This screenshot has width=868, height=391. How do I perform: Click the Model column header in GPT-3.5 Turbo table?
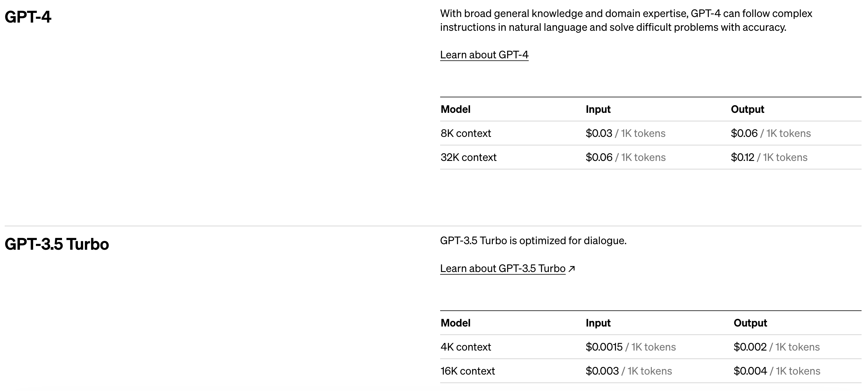point(455,323)
